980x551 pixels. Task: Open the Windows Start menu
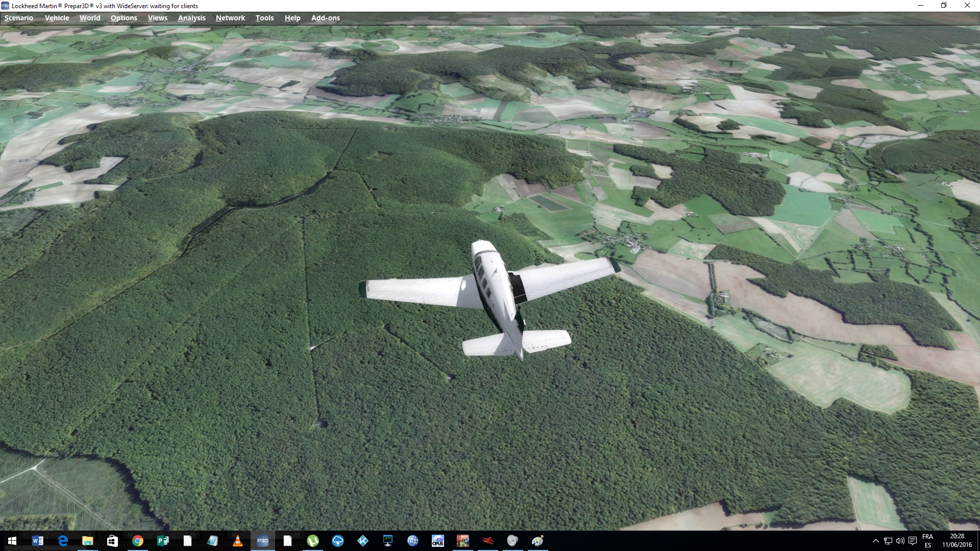coord(12,541)
